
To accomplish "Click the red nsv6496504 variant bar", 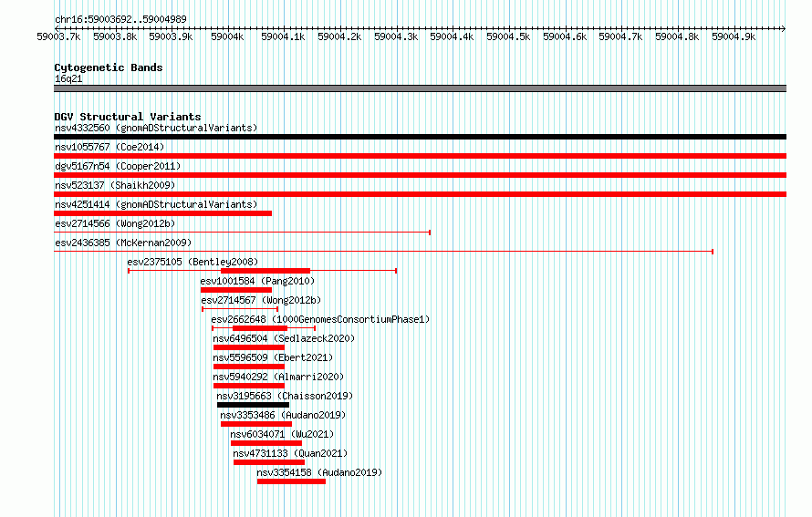I will coord(248,347).
